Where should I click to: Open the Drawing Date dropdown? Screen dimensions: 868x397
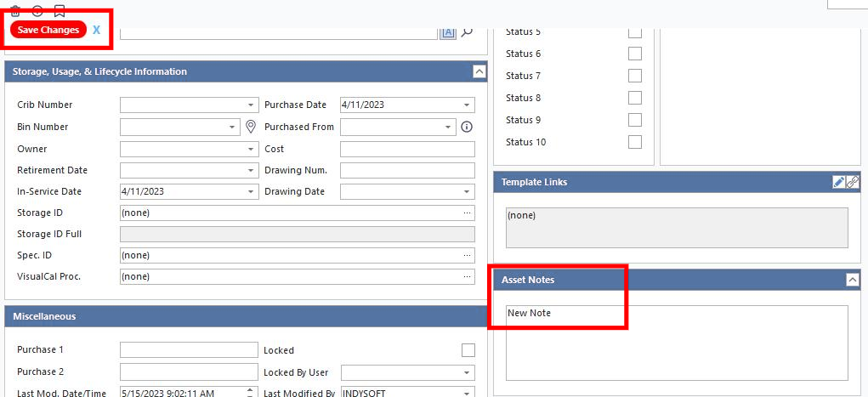(x=468, y=191)
